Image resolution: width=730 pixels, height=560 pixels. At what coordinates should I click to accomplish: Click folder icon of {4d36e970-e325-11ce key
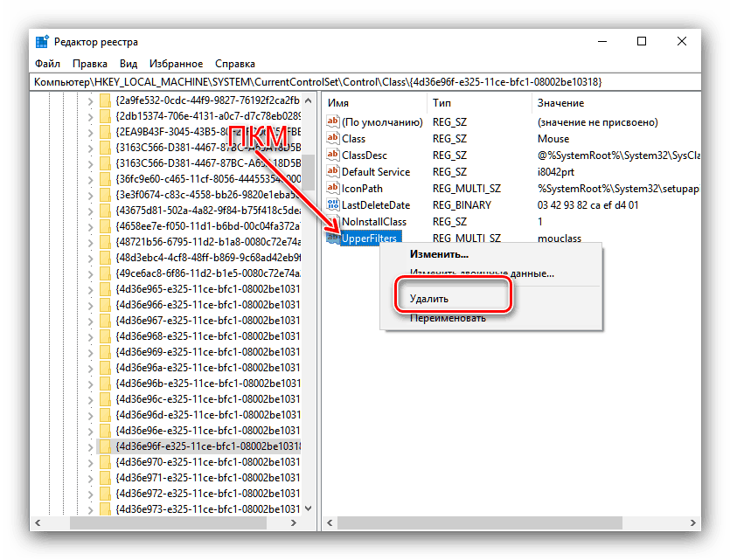pos(106,462)
